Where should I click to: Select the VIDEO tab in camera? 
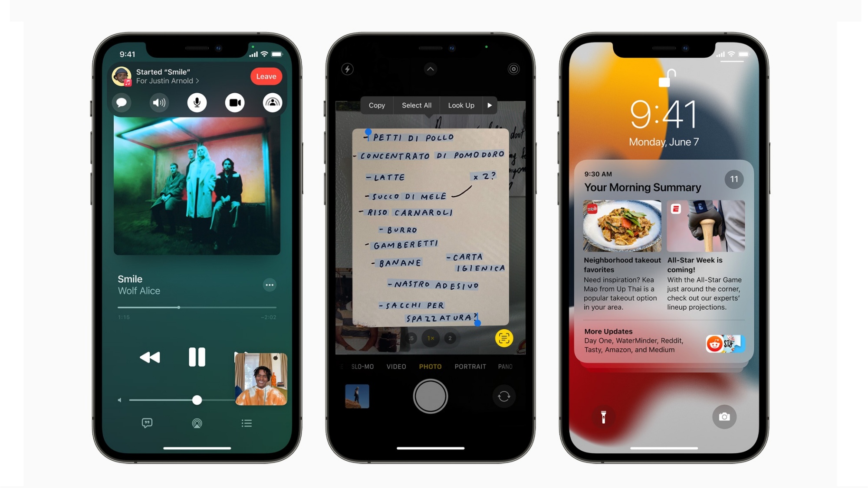coord(395,366)
